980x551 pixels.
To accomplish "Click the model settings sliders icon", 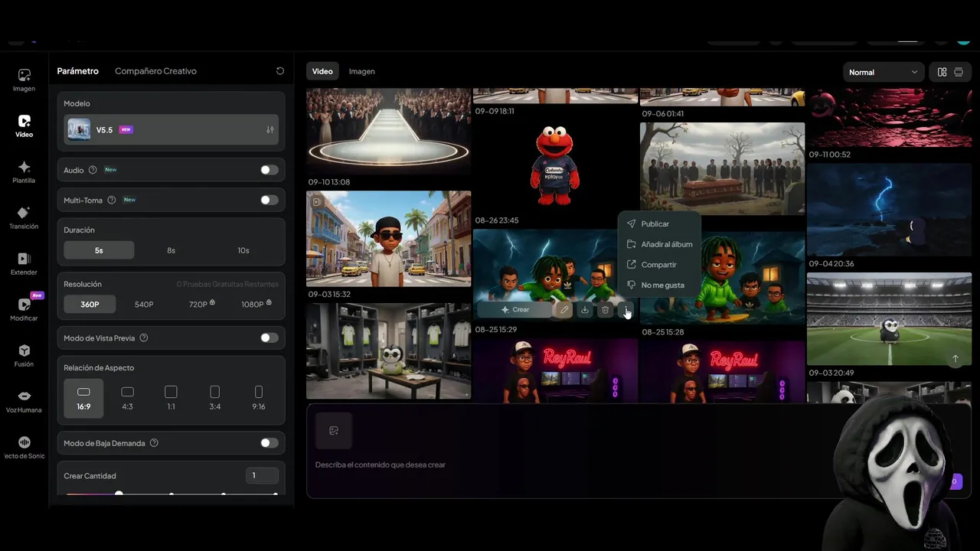I will [x=270, y=130].
